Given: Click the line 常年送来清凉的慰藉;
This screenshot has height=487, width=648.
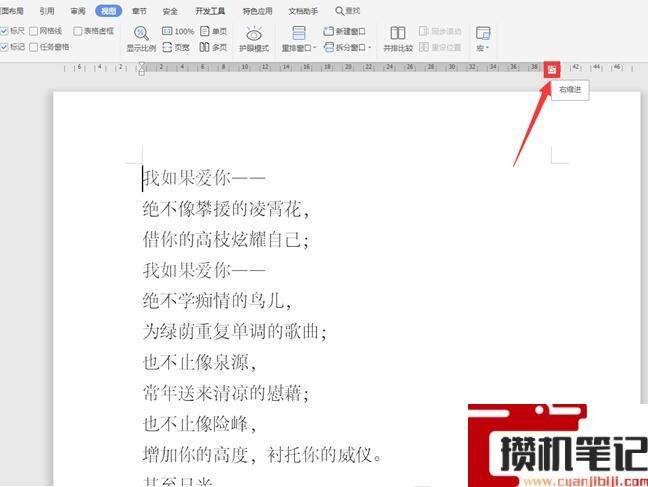Looking at the screenshot, I should click(x=226, y=393).
